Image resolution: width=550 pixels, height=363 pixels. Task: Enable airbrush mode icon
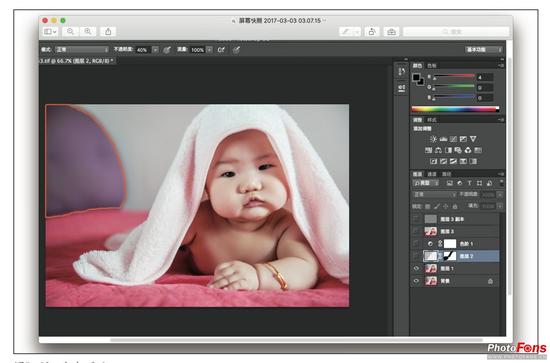point(221,50)
